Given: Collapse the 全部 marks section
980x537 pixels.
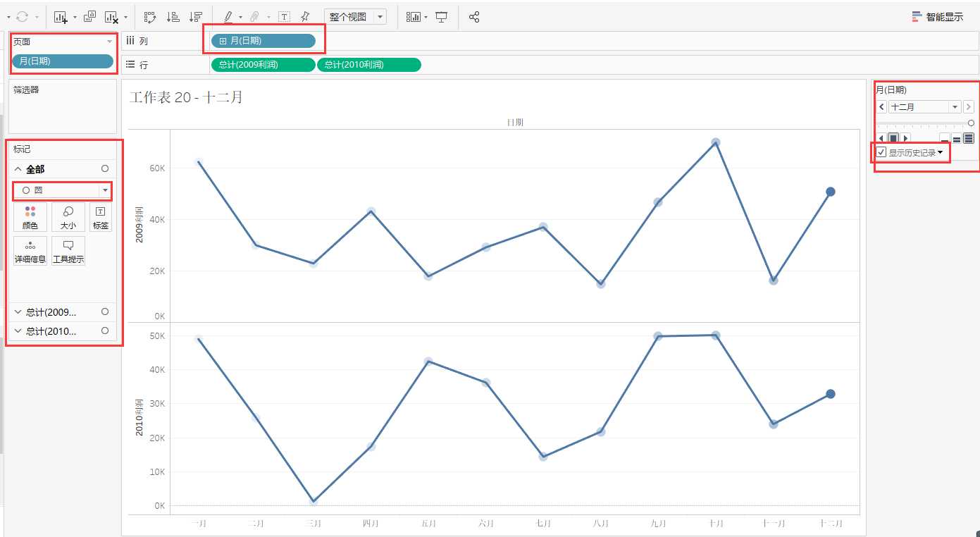Looking at the screenshot, I should (18, 169).
